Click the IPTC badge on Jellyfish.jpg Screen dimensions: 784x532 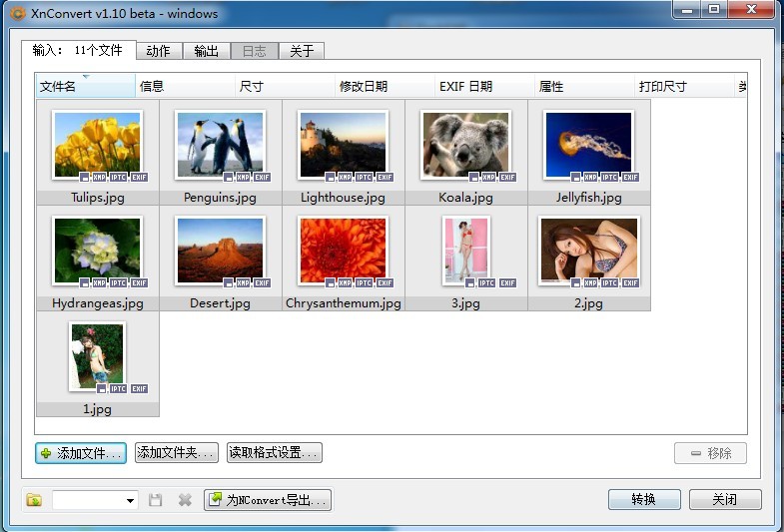610,177
